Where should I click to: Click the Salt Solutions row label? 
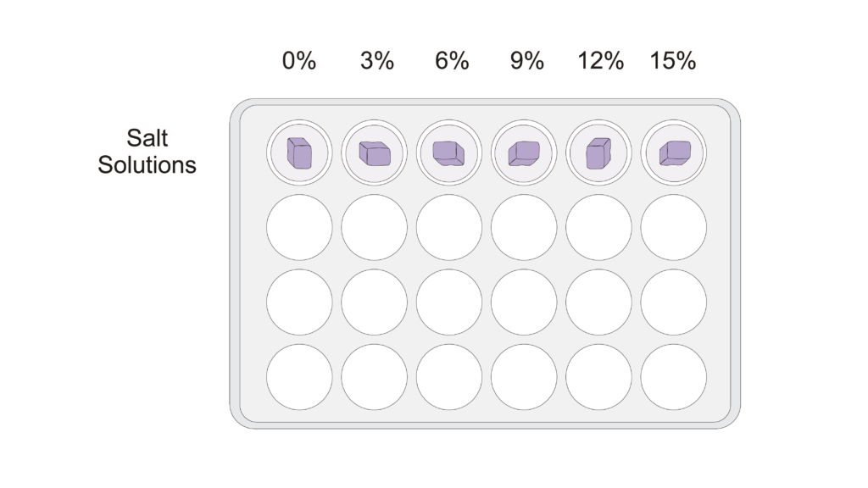[x=147, y=151]
